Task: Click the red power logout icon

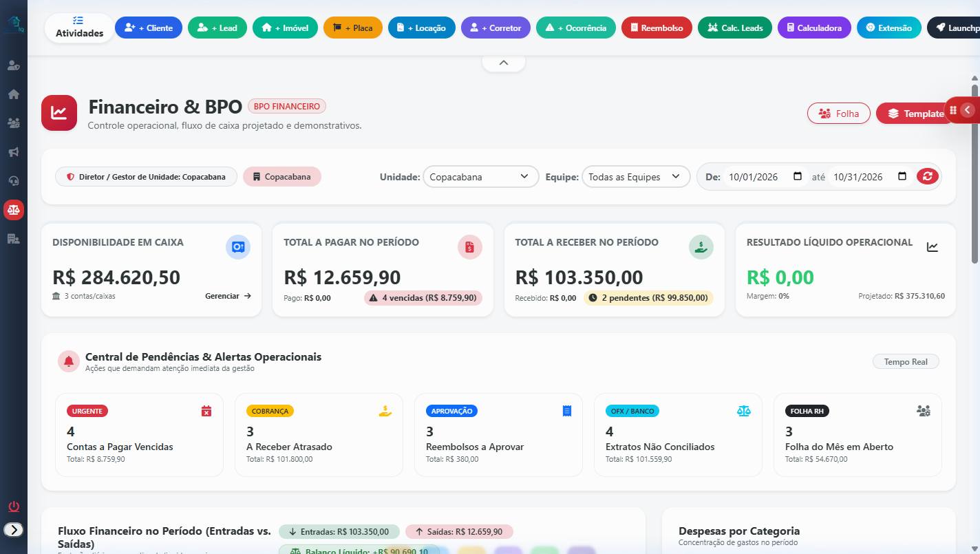Action: pyautogui.click(x=14, y=507)
